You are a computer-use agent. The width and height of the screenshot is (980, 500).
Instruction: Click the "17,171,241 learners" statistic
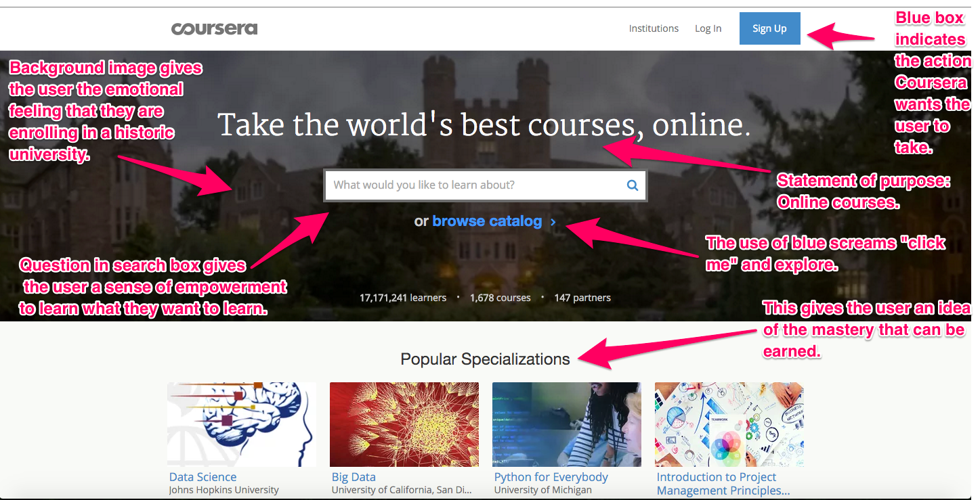tap(403, 298)
